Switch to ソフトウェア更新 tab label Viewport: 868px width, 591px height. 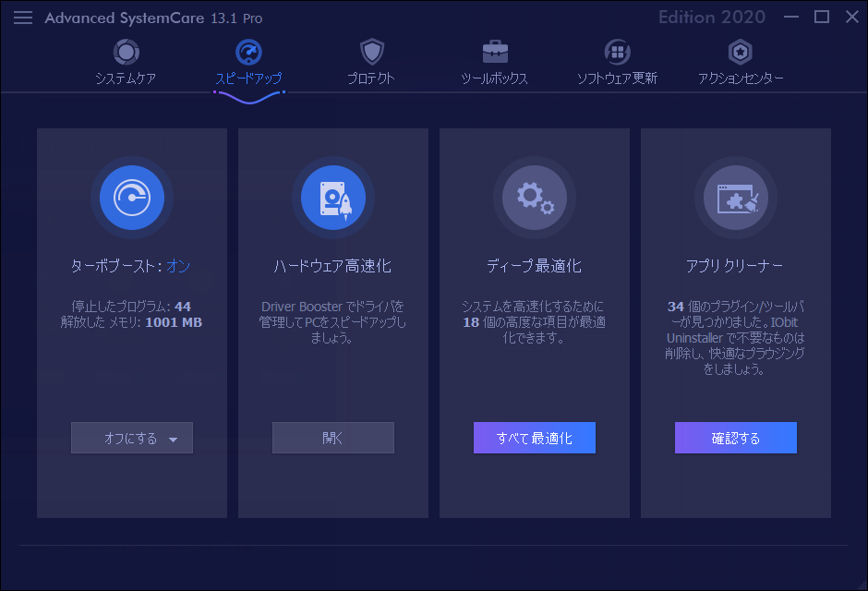tap(617, 78)
